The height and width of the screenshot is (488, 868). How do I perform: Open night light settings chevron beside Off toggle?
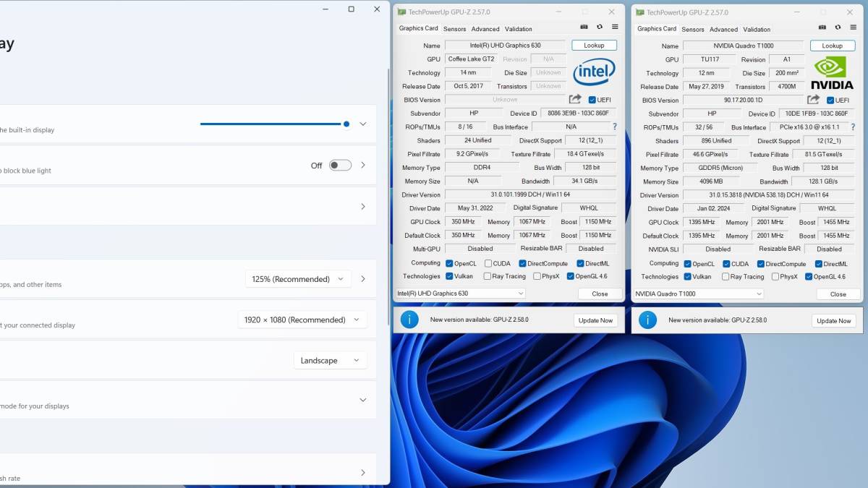click(x=363, y=165)
